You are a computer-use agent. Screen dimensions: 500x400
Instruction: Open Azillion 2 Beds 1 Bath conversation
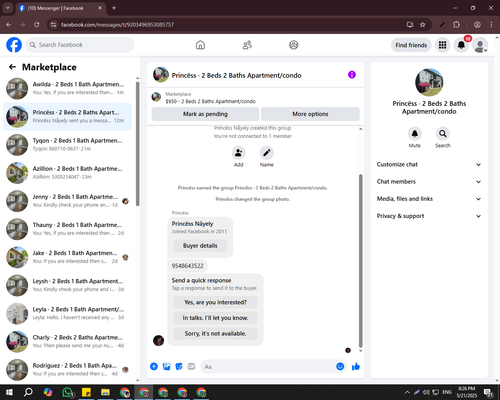click(x=67, y=173)
